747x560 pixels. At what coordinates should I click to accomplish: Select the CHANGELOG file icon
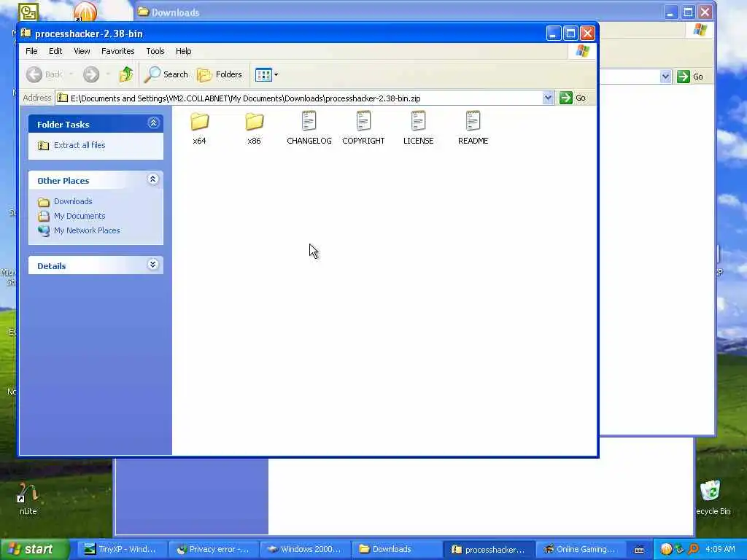(309, 122)
